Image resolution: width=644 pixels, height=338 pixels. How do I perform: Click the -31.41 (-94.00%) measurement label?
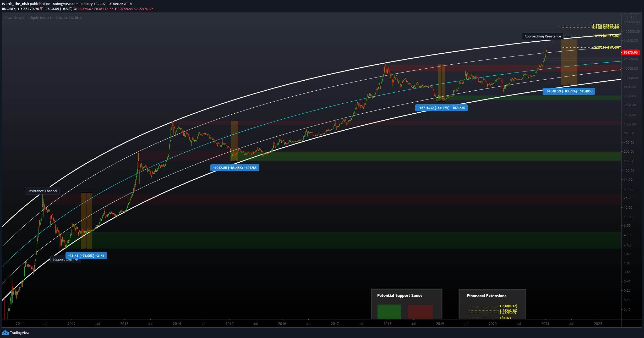pyautogui.click(x=86, y=256)
